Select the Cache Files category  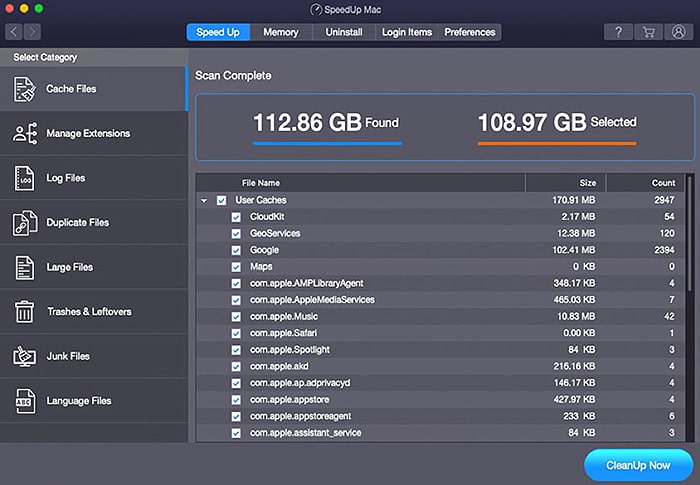(x=93, y=89)
